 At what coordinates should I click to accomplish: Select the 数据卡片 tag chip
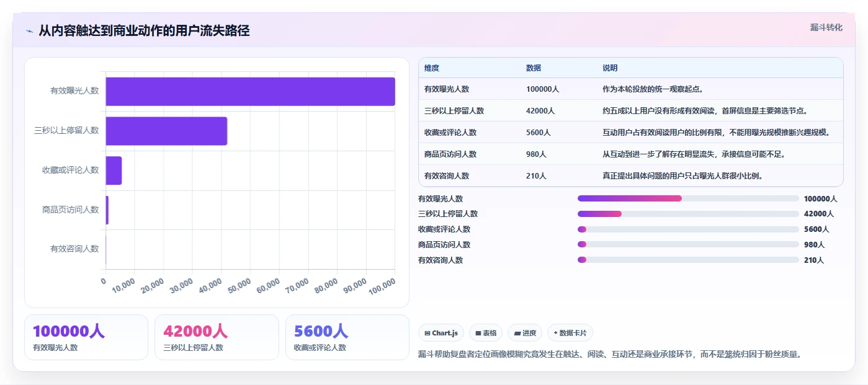click(x=570, y=333)
